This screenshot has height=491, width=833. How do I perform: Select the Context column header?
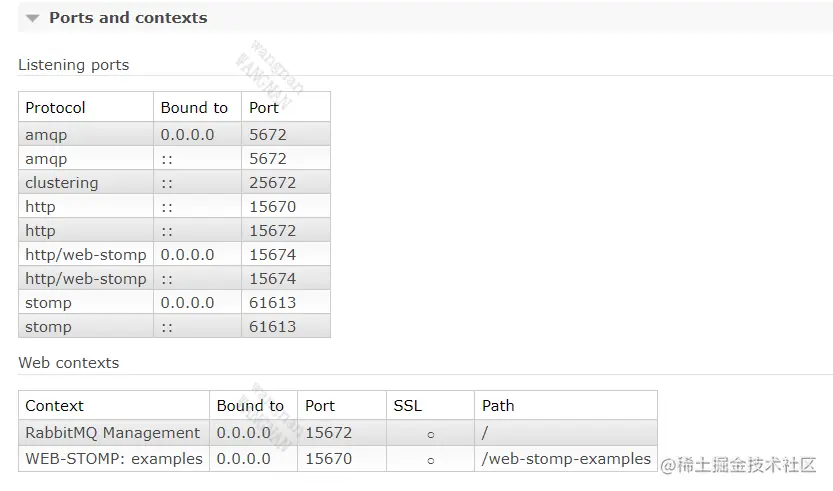[x=114, y=405]
